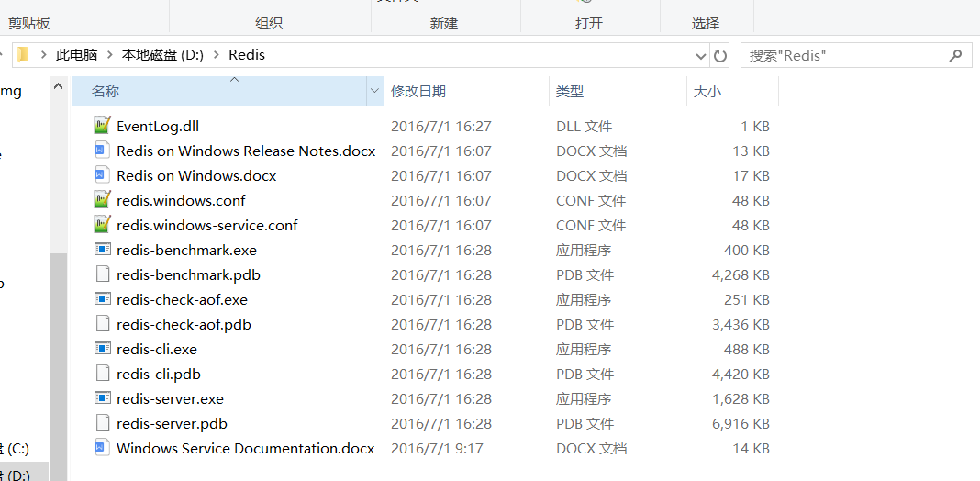Image resolution: width=980 pixels, height=481 pixels.
Task: Click the redis-server.pdb file icon
Action: click(102, 423)
